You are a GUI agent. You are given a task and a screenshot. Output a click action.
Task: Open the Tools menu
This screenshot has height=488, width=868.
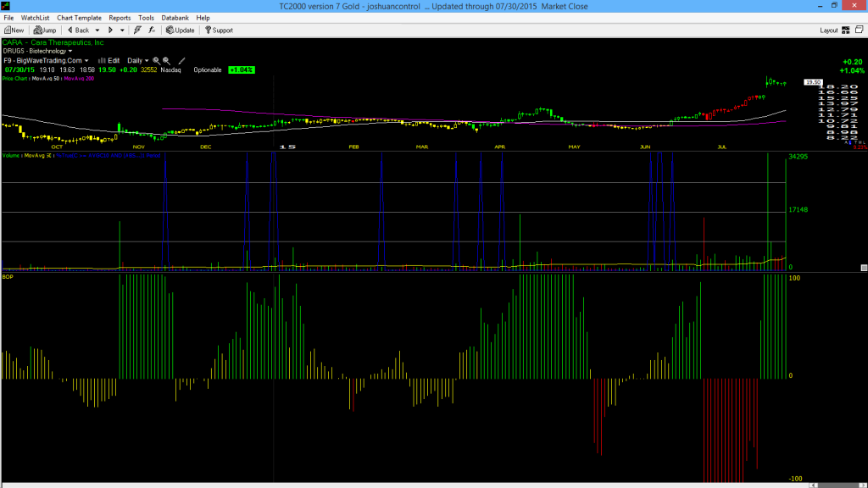tap(146, 18)
